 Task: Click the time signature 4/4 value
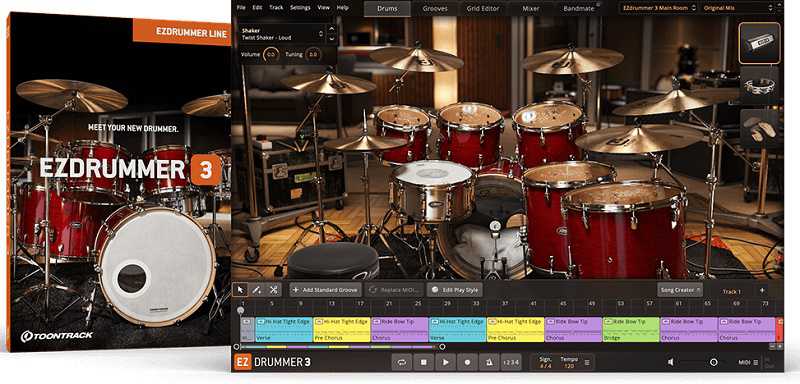coord(545,366)
